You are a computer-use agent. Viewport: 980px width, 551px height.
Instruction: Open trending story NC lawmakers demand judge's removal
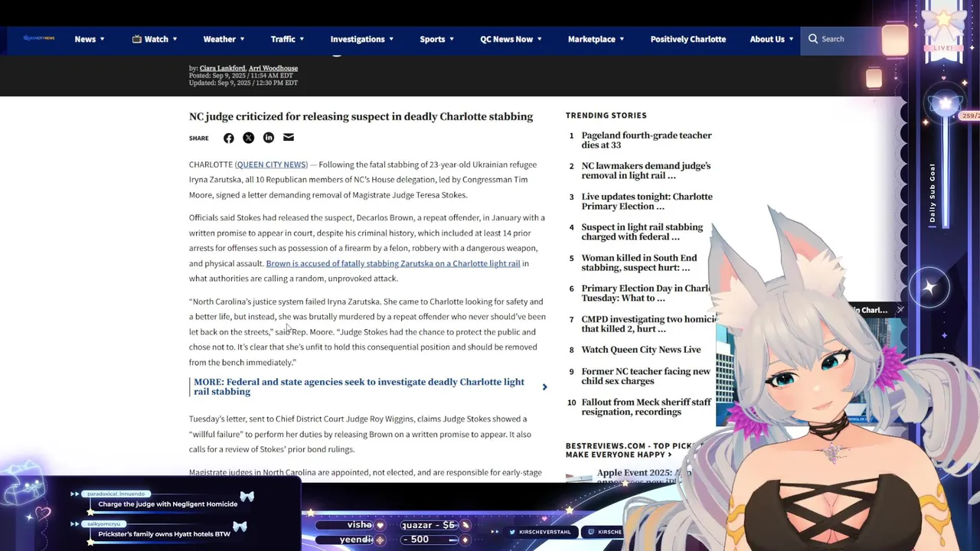pos(645,171)
